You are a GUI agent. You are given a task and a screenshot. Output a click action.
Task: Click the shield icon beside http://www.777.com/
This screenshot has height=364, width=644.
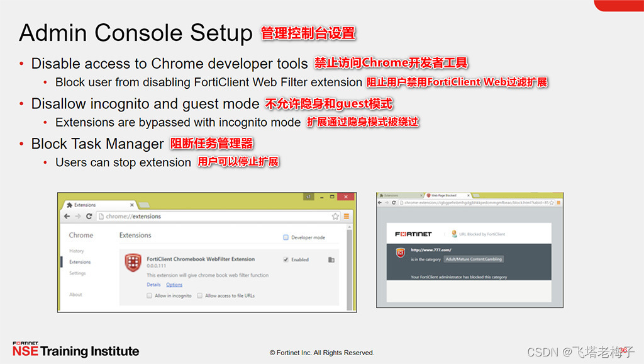pos(401,253)
